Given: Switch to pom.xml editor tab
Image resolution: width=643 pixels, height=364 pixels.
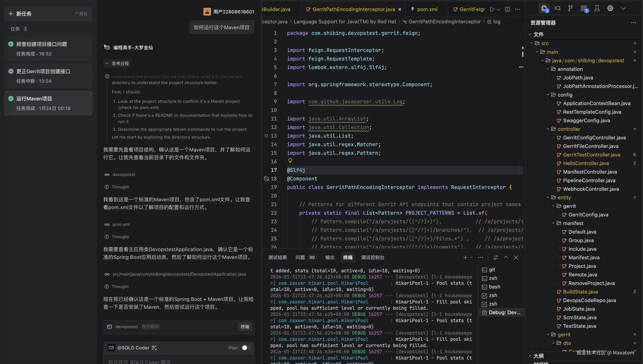Looking at the screenshot, I should pos(427,9).
